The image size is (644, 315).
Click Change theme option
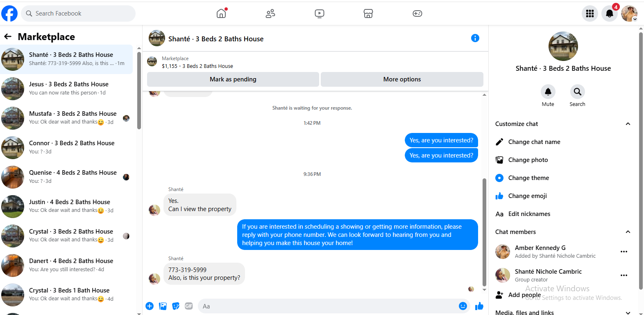[x=563, y=178]
